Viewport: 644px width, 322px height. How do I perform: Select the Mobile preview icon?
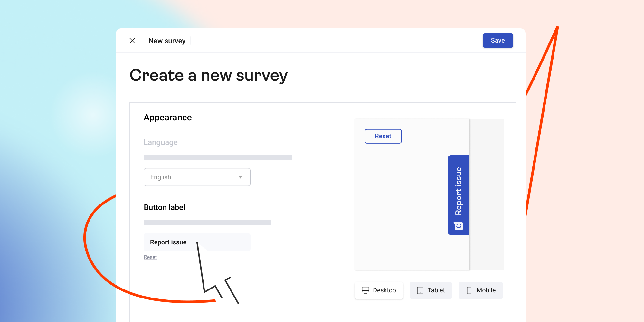[469, 290]
